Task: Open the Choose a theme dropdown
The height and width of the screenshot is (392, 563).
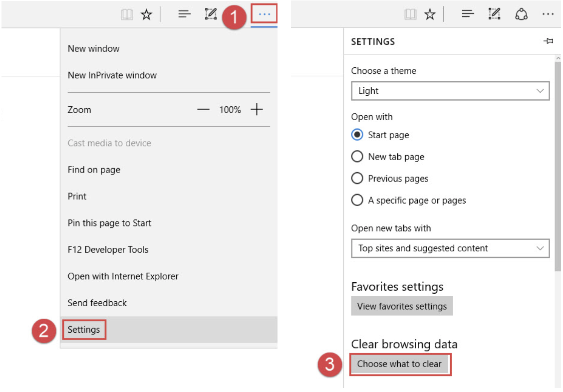Action: [x=450, y=91]
